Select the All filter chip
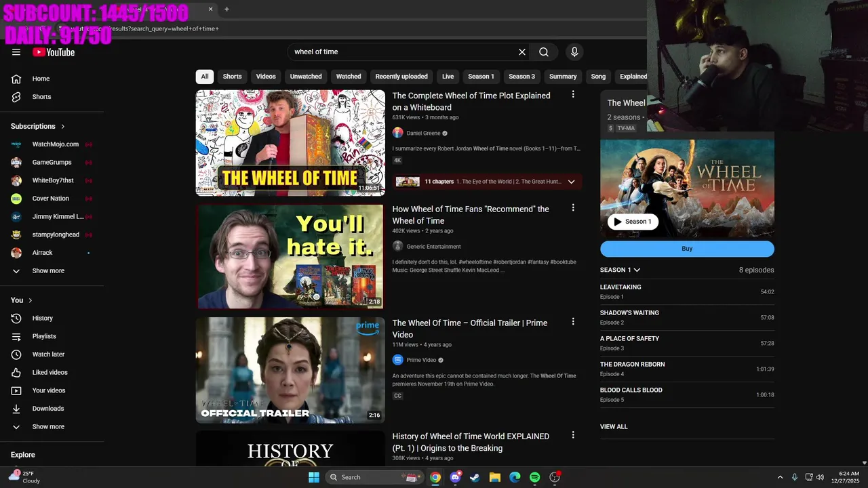 pos(205,77)
